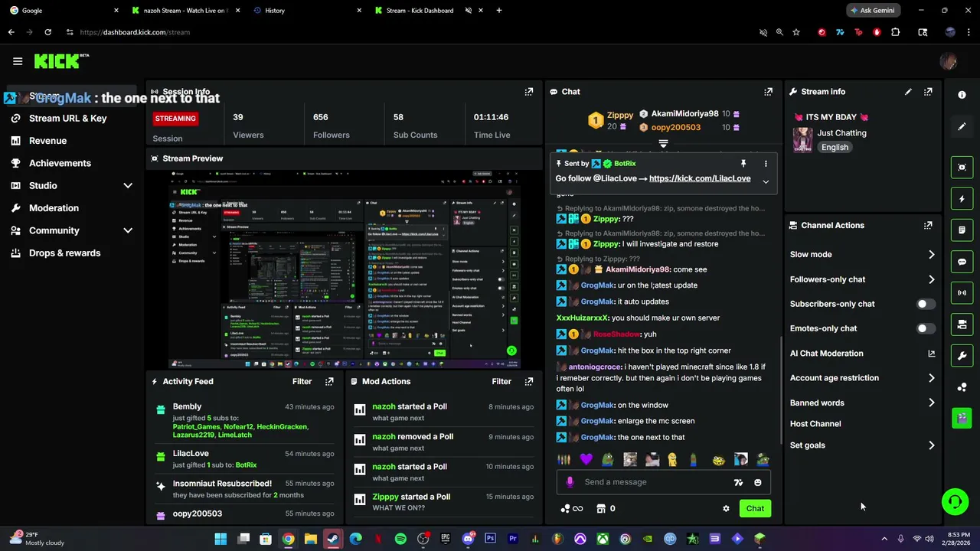
Task: Open Stream URL & Key sidebar item
Action: (67, 119)
